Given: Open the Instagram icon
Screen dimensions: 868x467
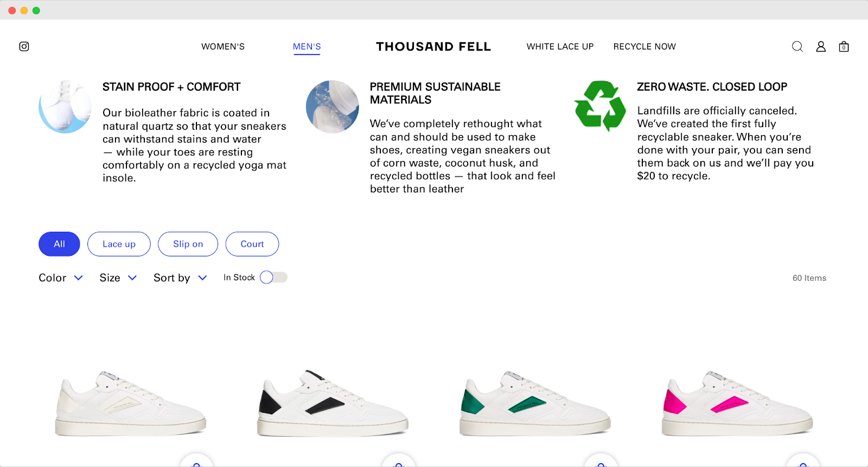Looking at the screenshot, I should click(x=24, y=47).
